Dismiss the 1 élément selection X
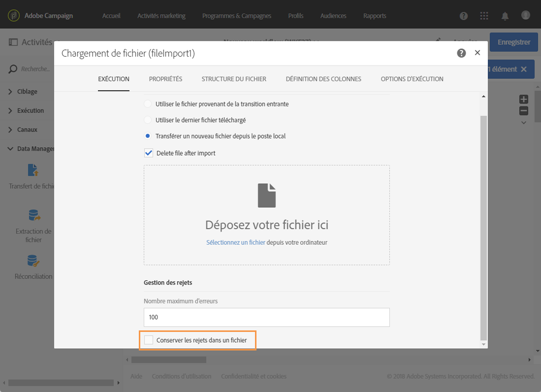541x392 pixels. click(524, 69)
